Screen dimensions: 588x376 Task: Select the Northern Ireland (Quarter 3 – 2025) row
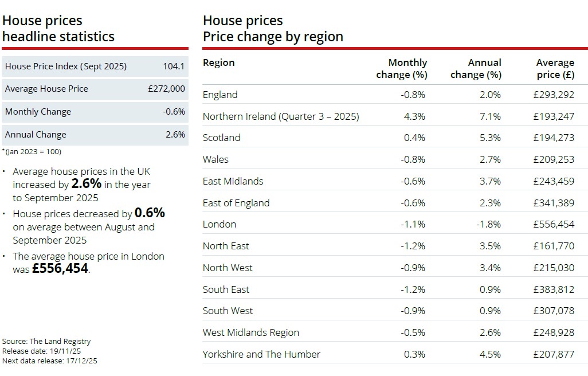281,116
